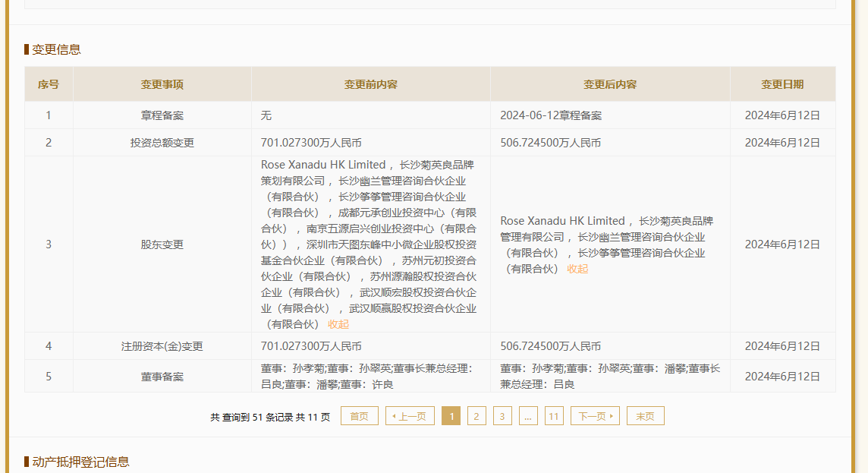Jump to the last page via 末页
The width and height of the screenshot is (868, 473).
coord(645,416)
